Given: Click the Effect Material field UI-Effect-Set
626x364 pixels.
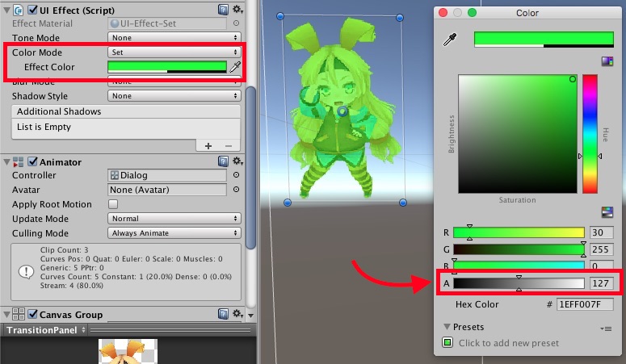Looking at the screenshot, I should pyautogui.click(x=167, y=23).
